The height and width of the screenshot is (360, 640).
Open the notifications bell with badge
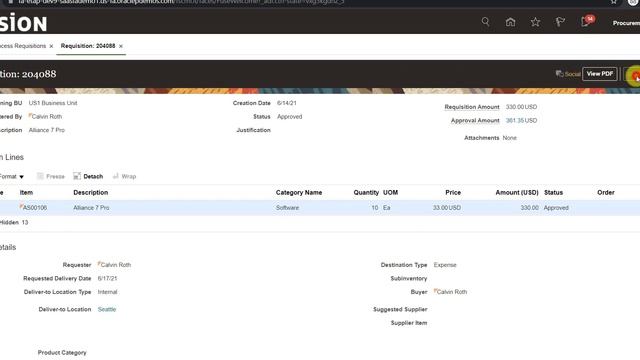(587, 21)
